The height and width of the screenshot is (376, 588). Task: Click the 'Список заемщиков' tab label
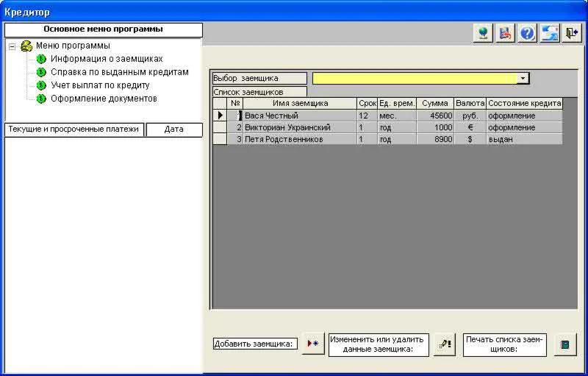248,92
